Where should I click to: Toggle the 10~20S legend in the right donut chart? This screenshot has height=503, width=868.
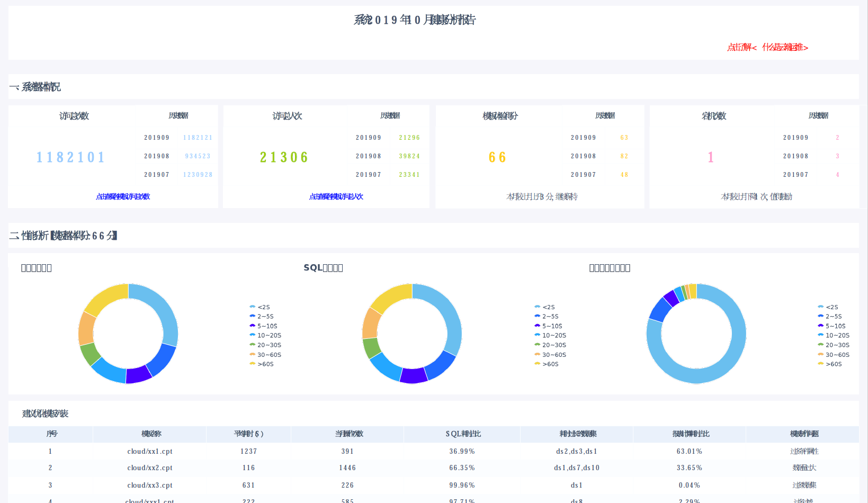(x=834, y=336)
